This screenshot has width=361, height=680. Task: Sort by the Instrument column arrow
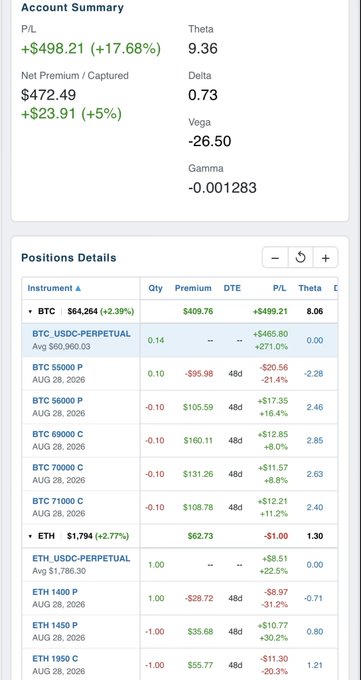78,288
